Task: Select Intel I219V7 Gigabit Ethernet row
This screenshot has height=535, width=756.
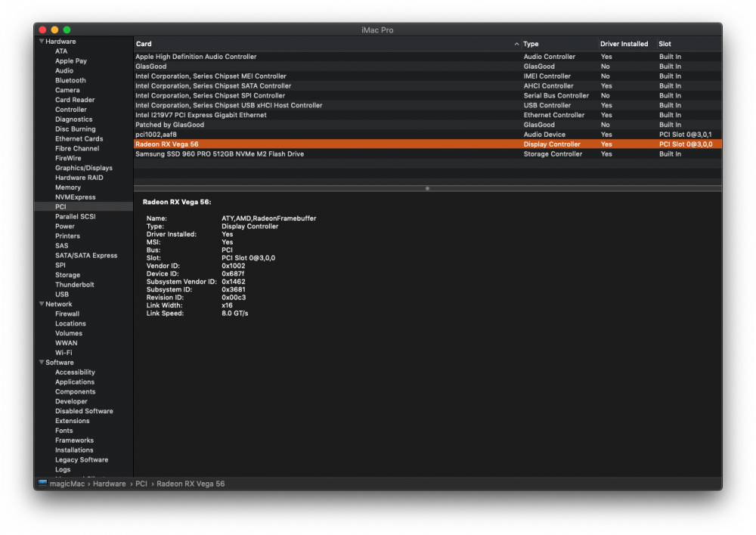Action: (x=428, y=115)
